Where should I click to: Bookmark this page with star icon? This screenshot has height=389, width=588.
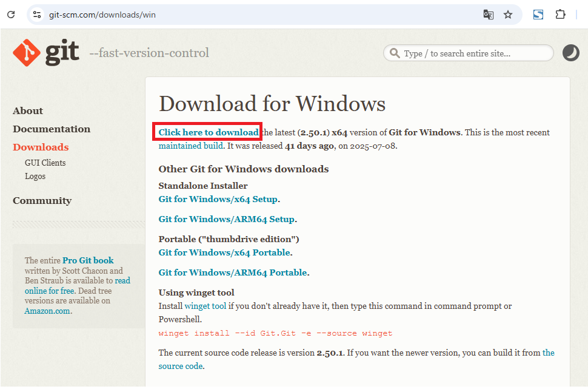pyautogui.click(x=508, y=15)
